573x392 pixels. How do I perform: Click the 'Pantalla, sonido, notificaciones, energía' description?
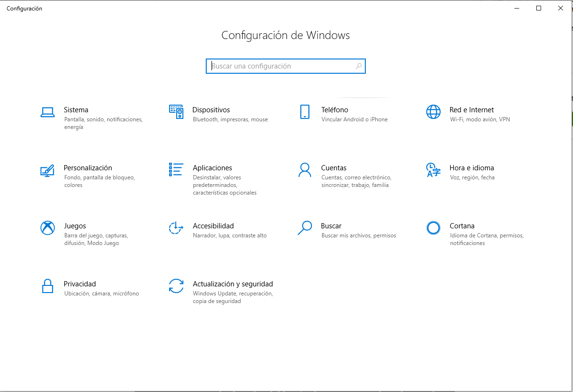pos(103,123)
